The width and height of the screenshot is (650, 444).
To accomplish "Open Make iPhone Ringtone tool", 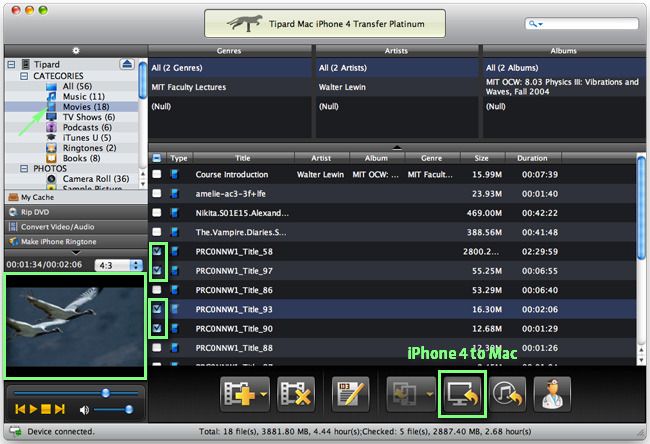I will (76, 242).
